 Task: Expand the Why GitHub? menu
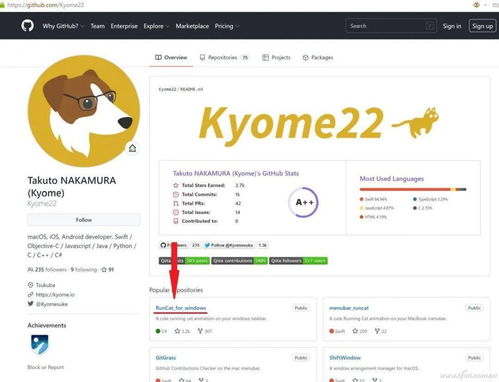tap(63, 26)
